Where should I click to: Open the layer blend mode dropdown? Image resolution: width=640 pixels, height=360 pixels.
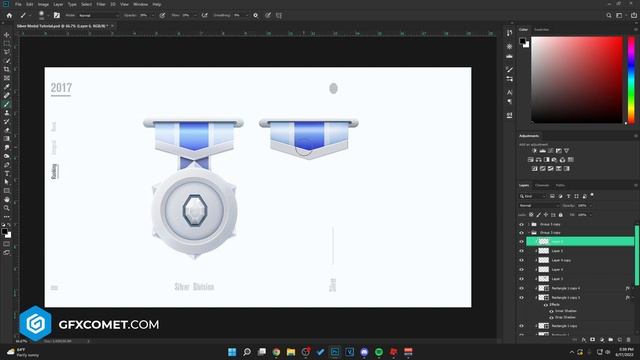pyautogui.click(x=538, y=206)
